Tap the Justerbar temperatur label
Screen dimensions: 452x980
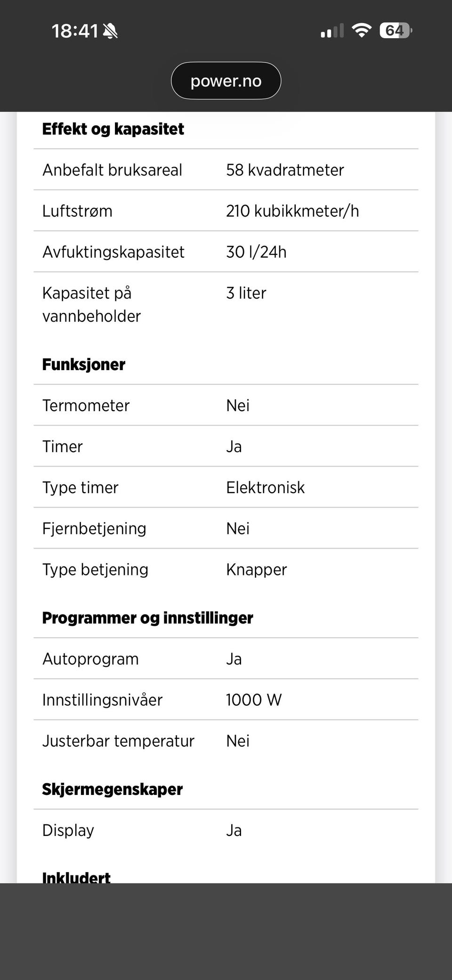coord(118,741)
